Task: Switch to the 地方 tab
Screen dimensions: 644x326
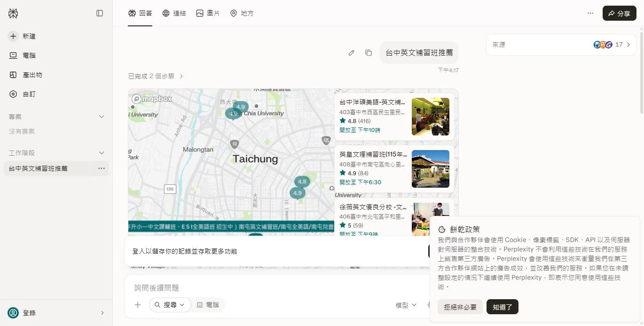Action: click(242, 13)
